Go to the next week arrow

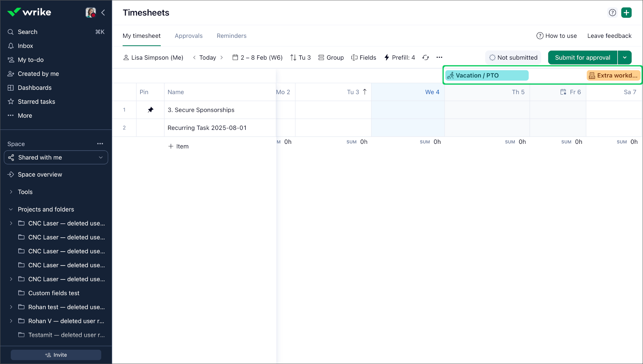click(221, 57)
